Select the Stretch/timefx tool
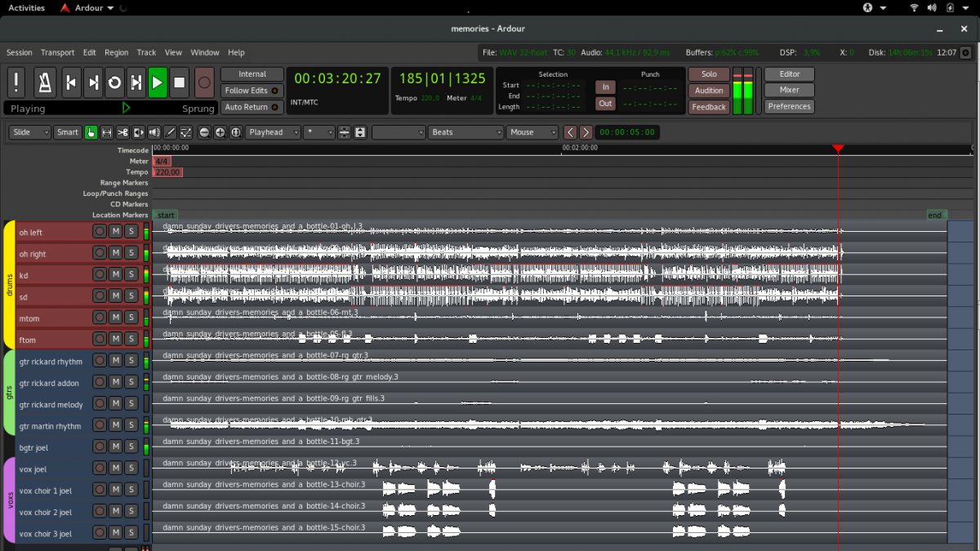 point(138,132)
